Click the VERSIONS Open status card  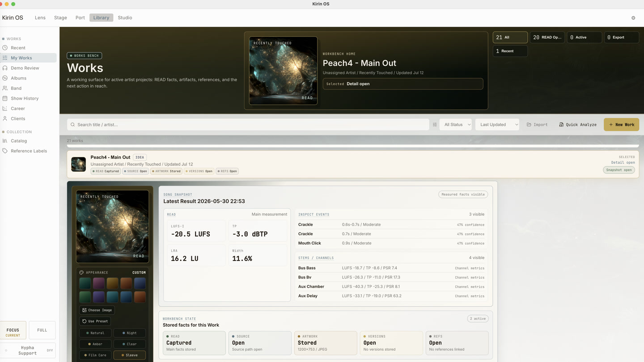pos(391,343)
